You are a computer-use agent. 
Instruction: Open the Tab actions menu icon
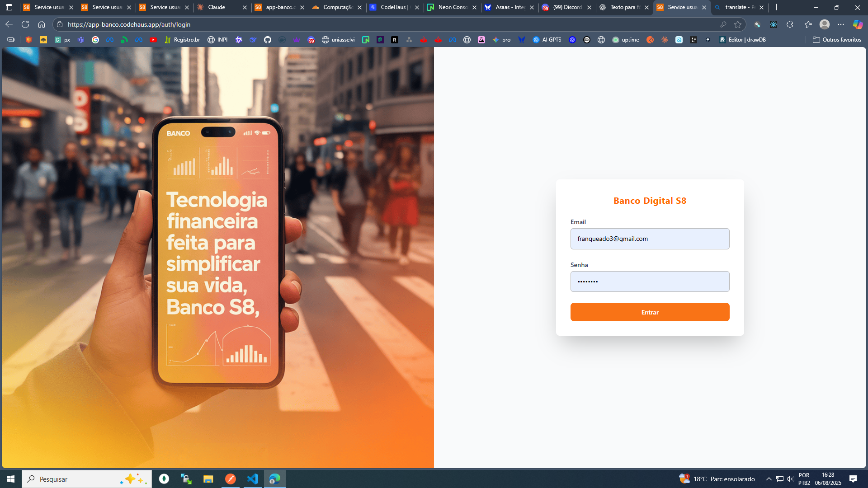(x=9, y=7)
